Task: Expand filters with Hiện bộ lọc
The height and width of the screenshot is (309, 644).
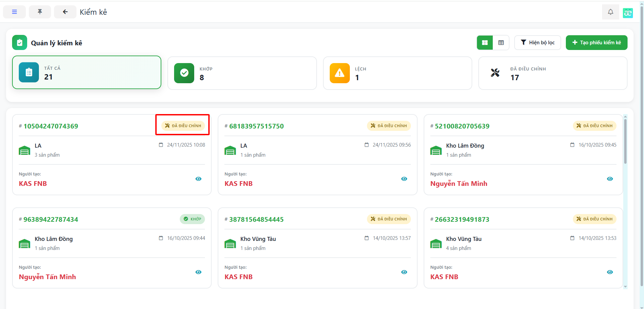Action: (x=537, y=43)
